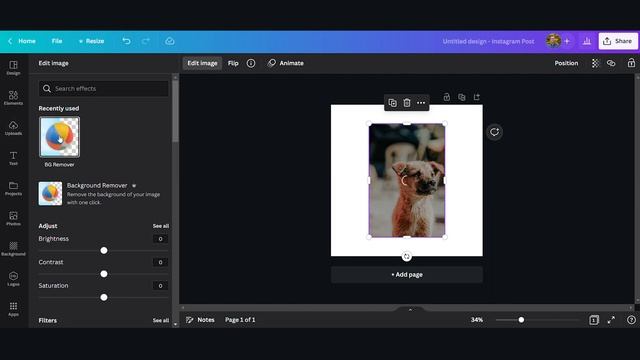
Task: Click the Brightness value field
Action: pyautogui.click(x=160, y=239)
